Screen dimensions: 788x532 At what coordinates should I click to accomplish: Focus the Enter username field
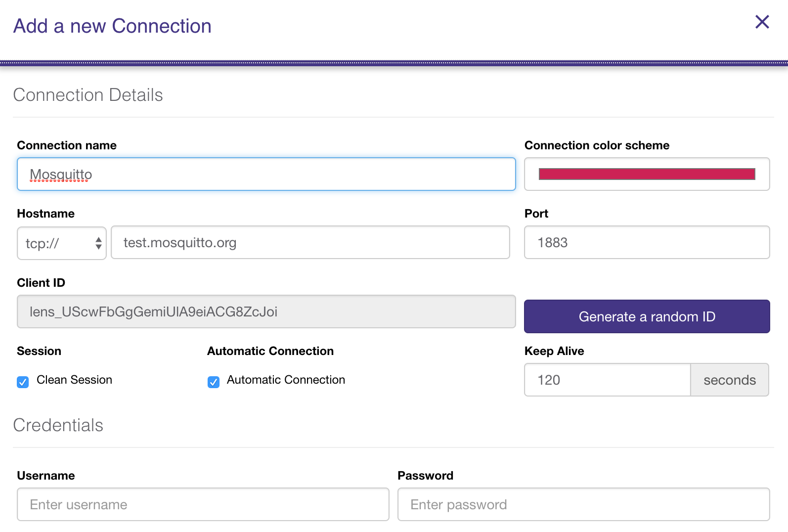click(x=203, y=505)
